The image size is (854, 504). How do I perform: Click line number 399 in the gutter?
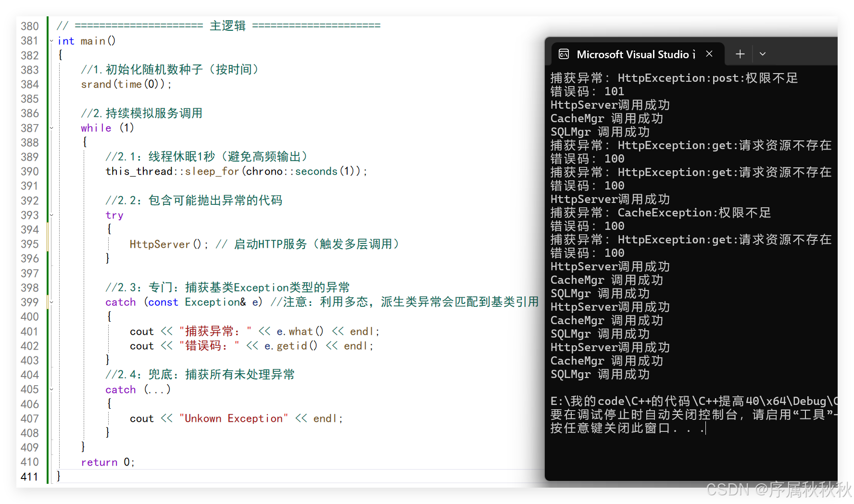point(29,302)
